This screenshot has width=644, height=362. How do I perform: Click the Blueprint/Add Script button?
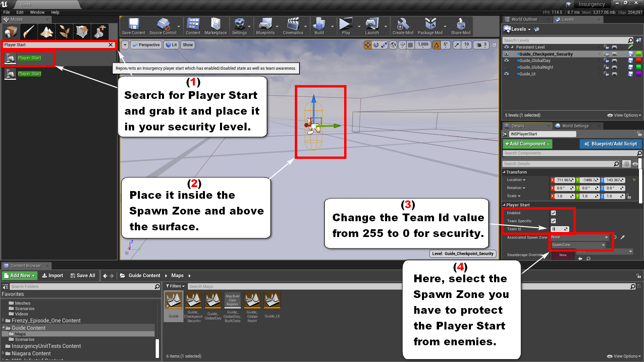tap(611, 144)
